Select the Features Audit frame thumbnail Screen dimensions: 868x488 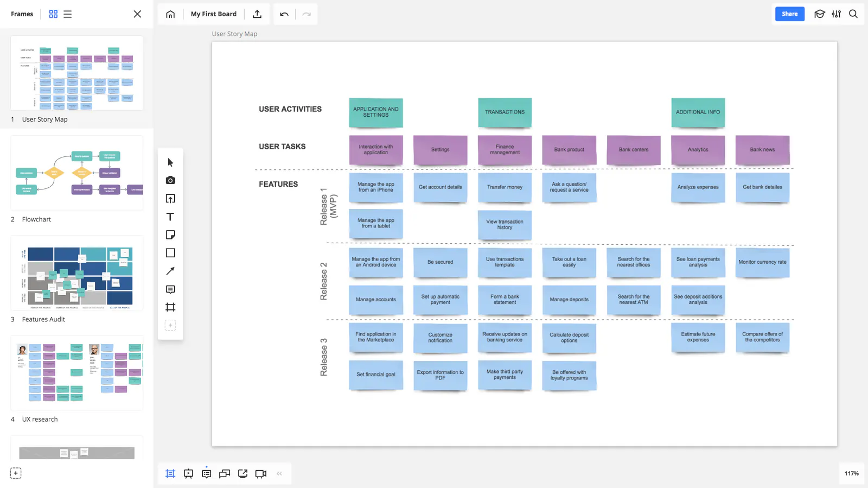point(77,273)
